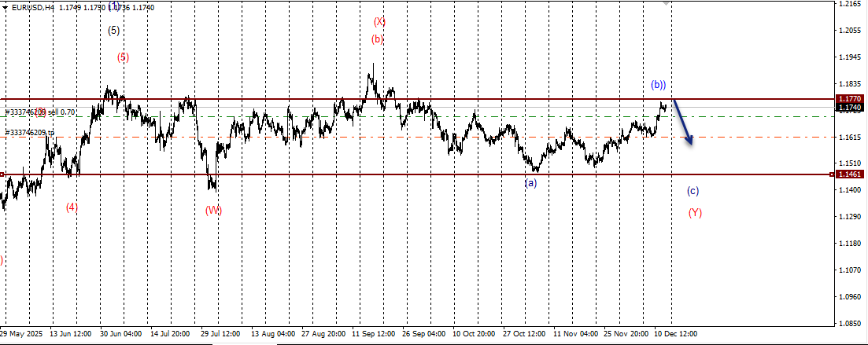This screenshot has width=868, height=345.
Task: Click 1.2055 on the price scale
Action: [x=850, y=31]
